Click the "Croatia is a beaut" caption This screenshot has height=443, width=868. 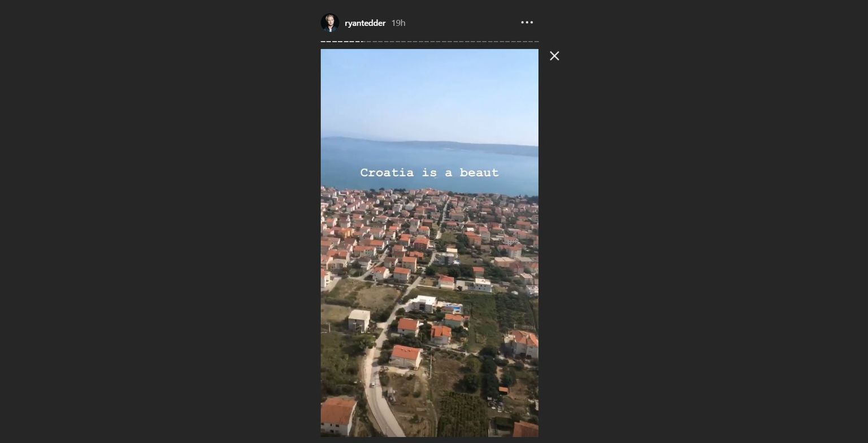(429, 172)
